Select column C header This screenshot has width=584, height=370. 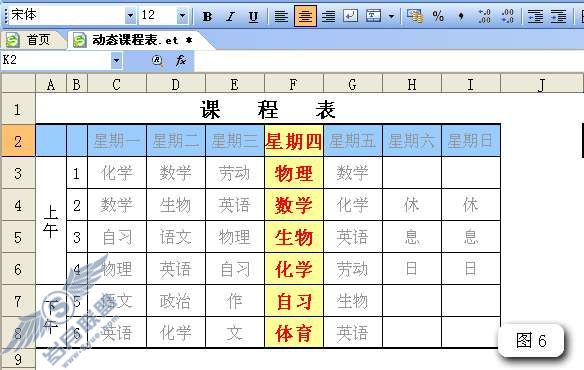pos(117,84)
